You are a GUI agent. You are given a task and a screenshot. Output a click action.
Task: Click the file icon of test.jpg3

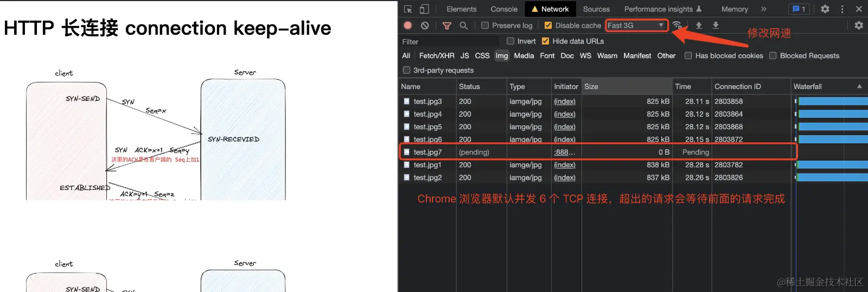(406, 101)
